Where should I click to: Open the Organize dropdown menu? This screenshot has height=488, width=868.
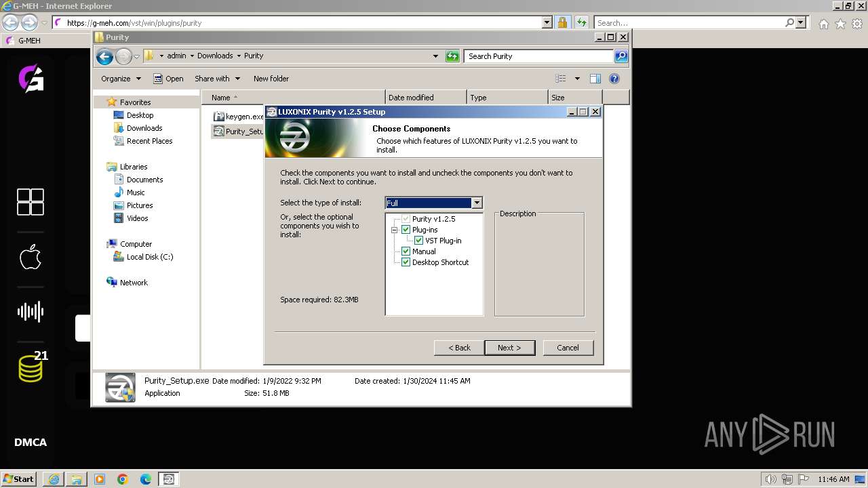tap(121, 79)
